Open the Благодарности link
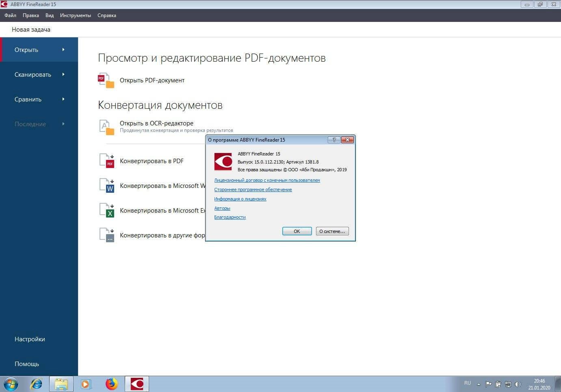This screenshot has width=561, height=392. click(x=230, y=217)
